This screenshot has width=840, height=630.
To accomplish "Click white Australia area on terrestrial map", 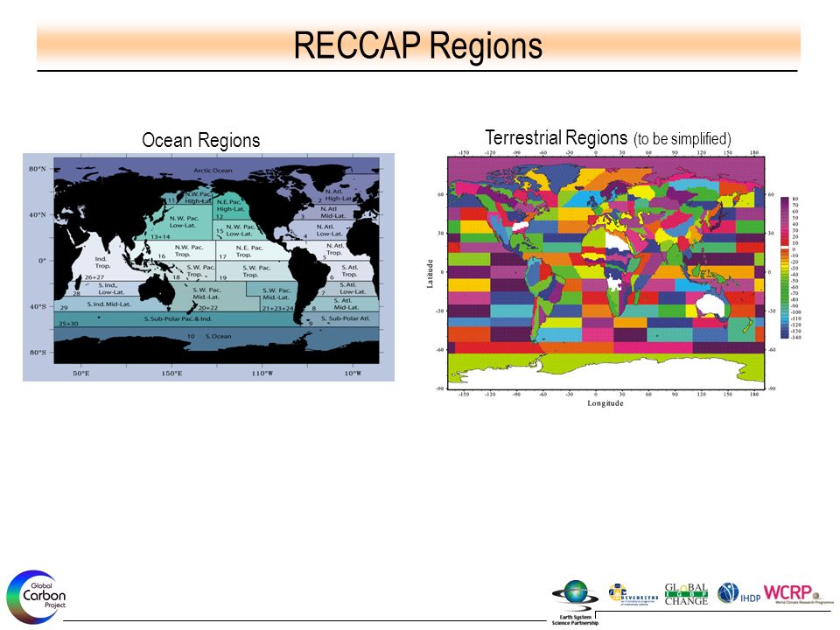I will [x=712, y=305].
